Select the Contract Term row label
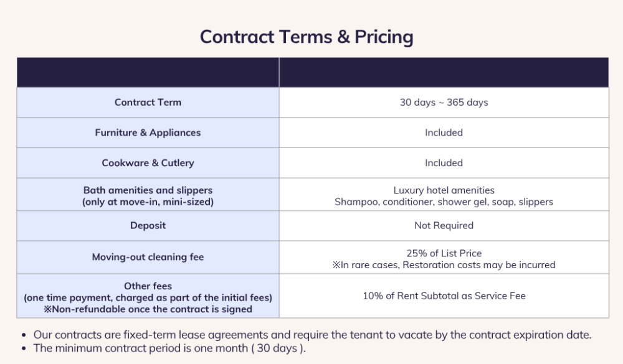The image size is (623, 364). coord(148,103)
